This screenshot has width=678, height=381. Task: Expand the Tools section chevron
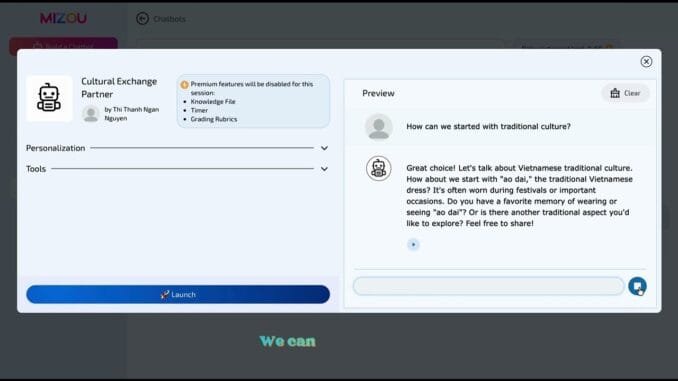click(x=324, y=169)
